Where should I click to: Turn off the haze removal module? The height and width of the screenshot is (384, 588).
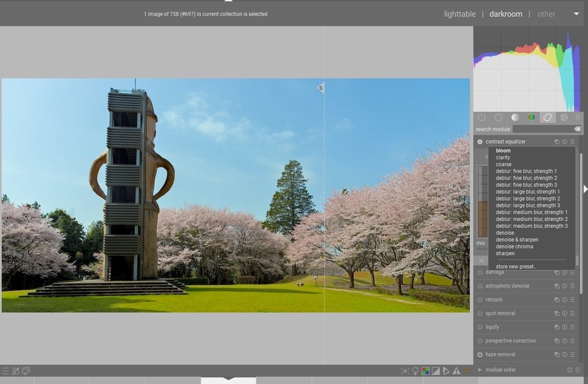point(480,354)
